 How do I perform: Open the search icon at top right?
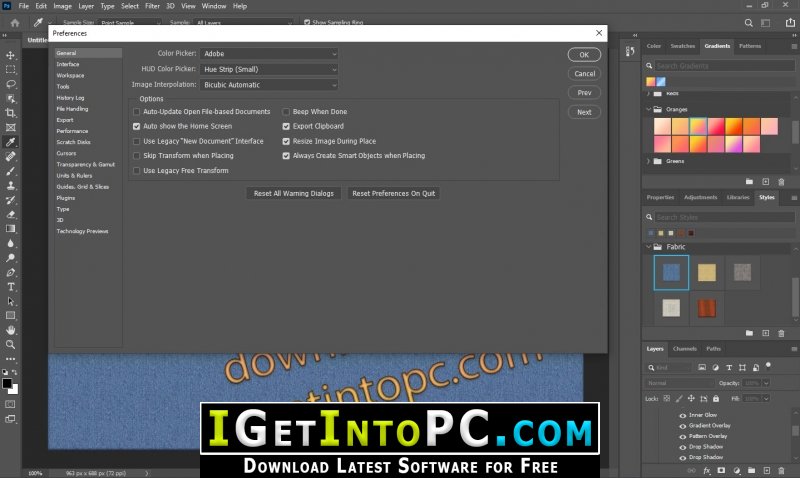tap(748, 22)
